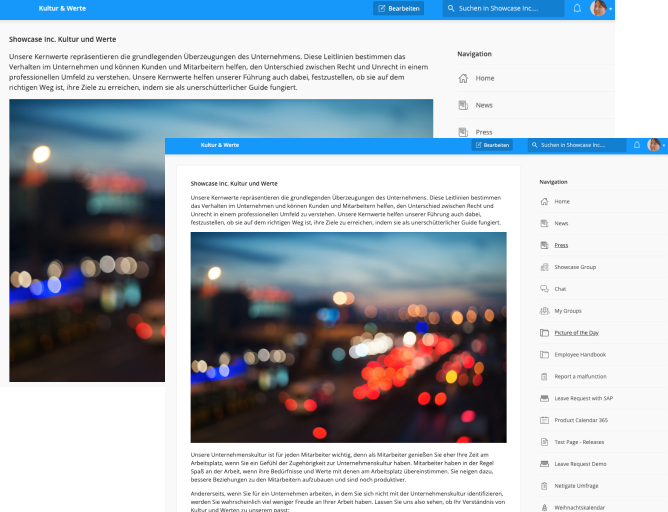
Task: Open Test Page - Releases entry
Action: coord(579,442)
